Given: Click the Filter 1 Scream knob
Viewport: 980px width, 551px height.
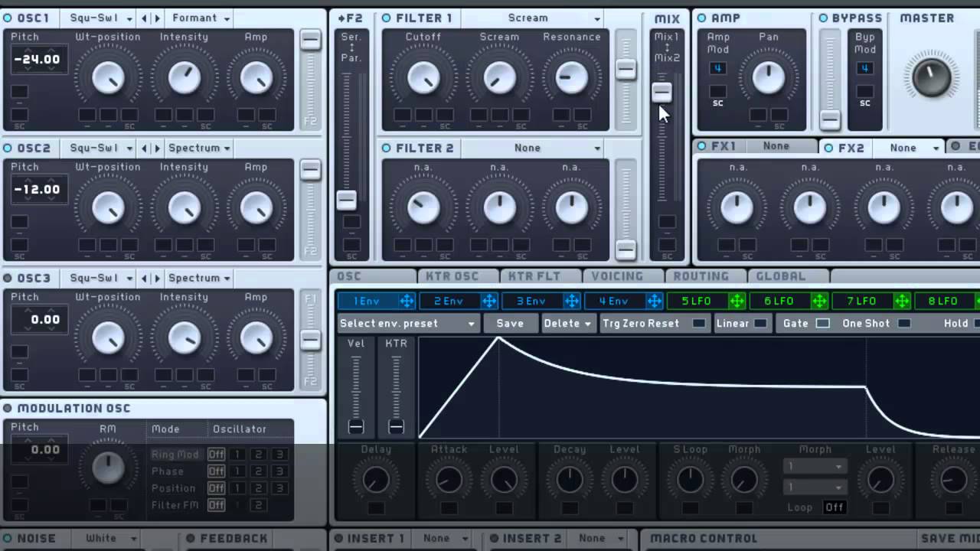Looking at the screenshot, I should coord(499,77).
